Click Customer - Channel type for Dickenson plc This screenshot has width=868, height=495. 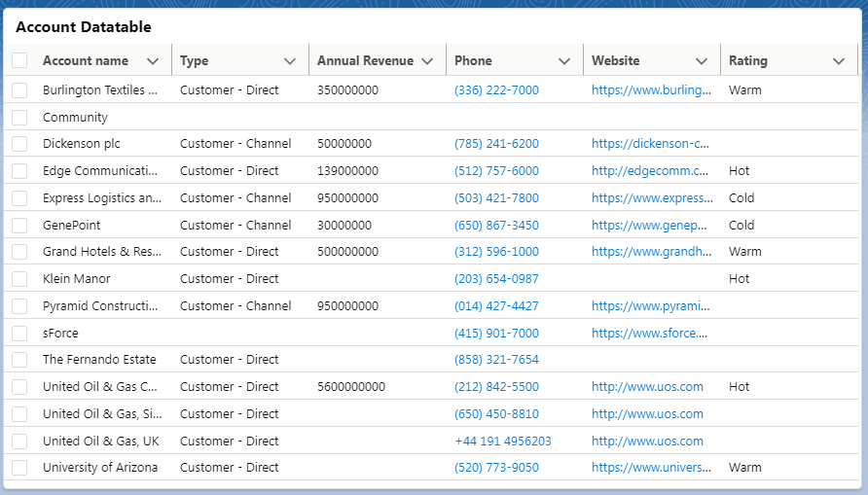[x=235, y=144]
